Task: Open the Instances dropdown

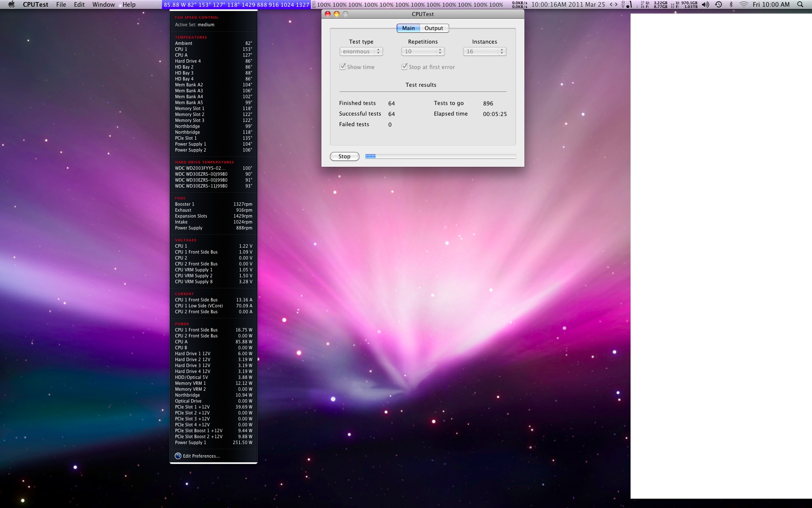Action: pyautogui.click(x=485, y=52)
